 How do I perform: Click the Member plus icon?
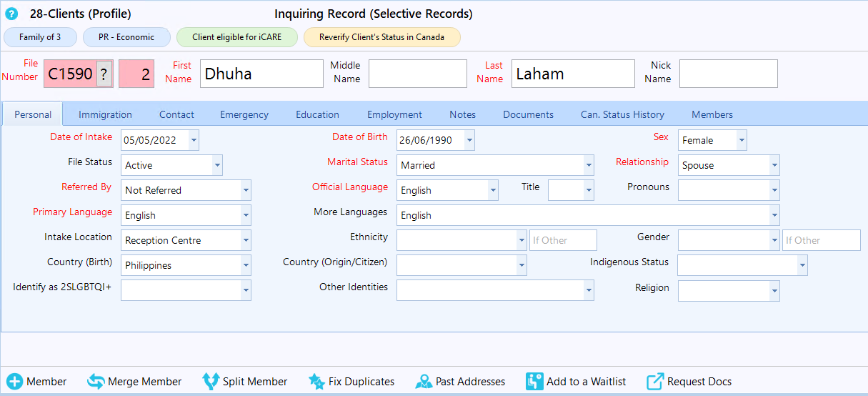[15, 382]
